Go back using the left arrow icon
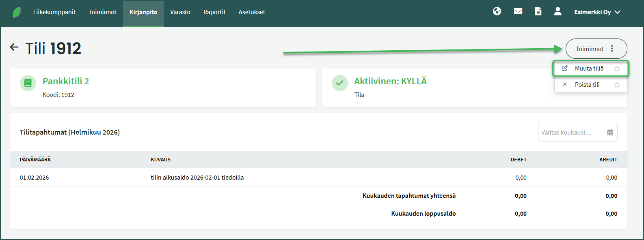 14,47
